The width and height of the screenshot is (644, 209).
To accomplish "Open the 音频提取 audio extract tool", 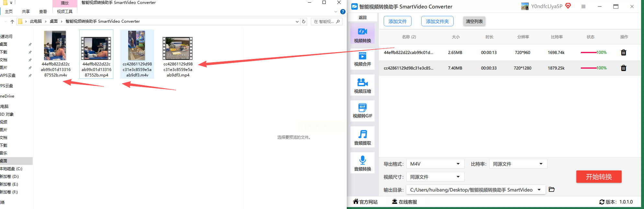I will pyautogui.click(x=362, y=137).
